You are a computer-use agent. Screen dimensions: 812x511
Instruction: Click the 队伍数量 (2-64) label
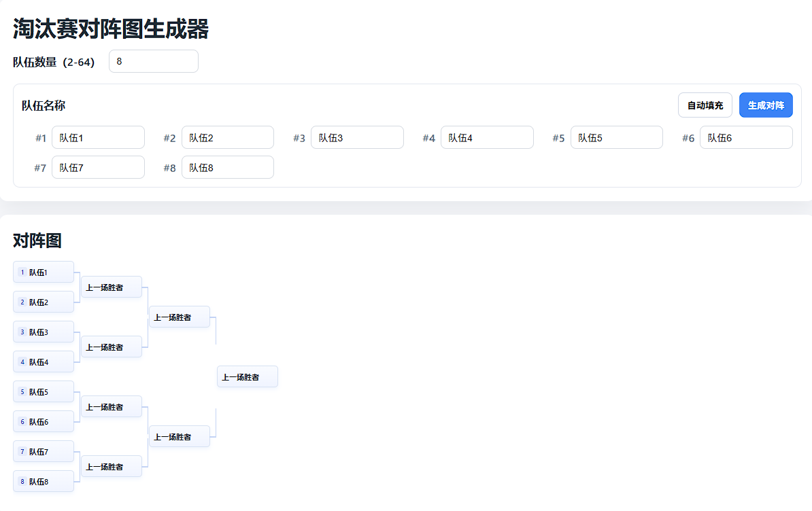[x=54, y=62]
